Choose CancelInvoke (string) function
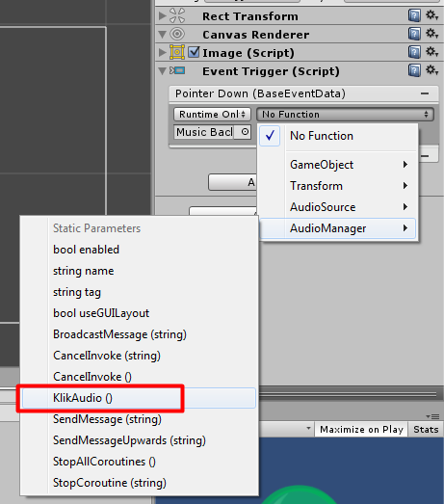This screenshot has width=444, height=504. (139, 356)
